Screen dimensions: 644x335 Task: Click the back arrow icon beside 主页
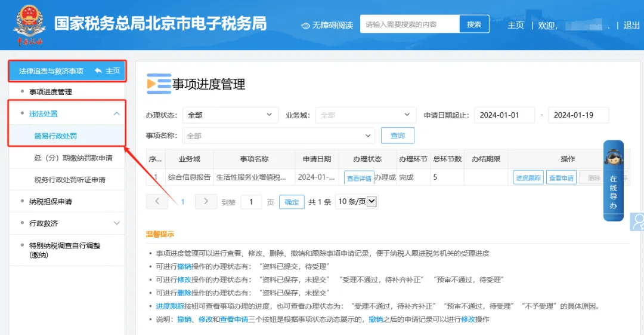click(98, 71)
